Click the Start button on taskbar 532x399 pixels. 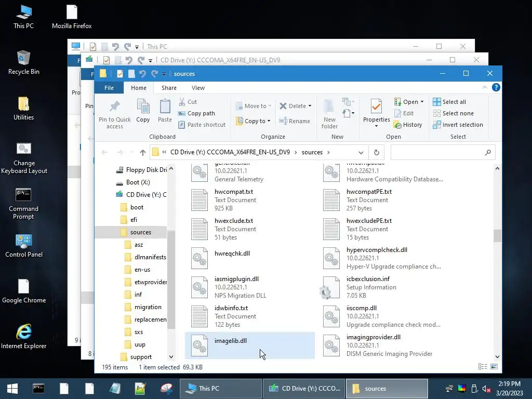[12, 389]
